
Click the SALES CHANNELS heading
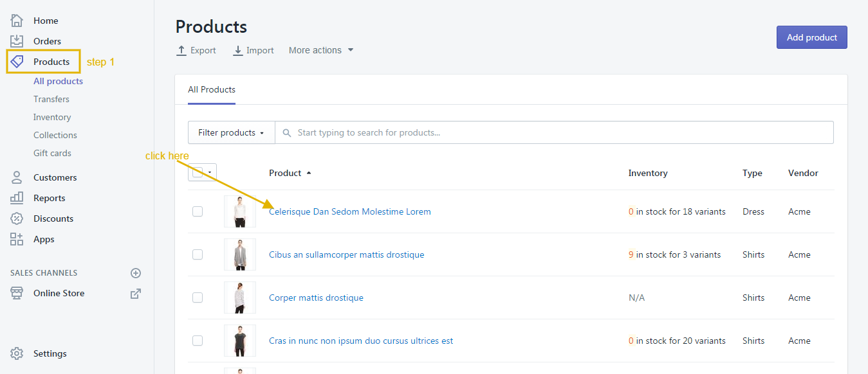pos(44,273)
